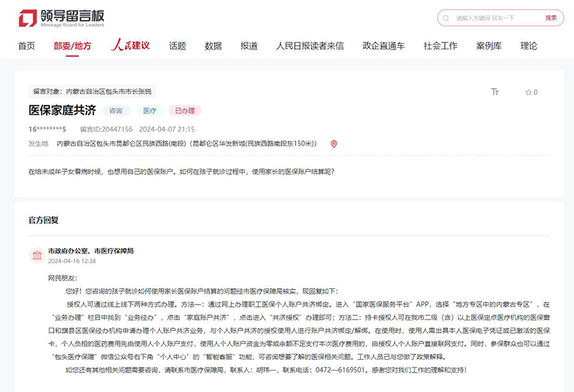Open 人民日报读者来信 tab
574x392 pixels.
coord(310,46)
